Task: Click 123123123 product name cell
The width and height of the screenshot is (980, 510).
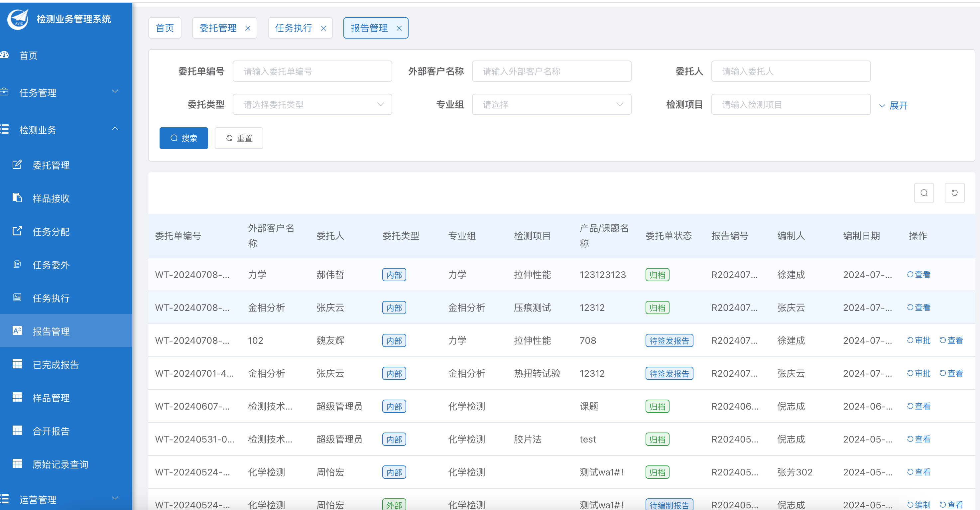Action: [603, 275]
